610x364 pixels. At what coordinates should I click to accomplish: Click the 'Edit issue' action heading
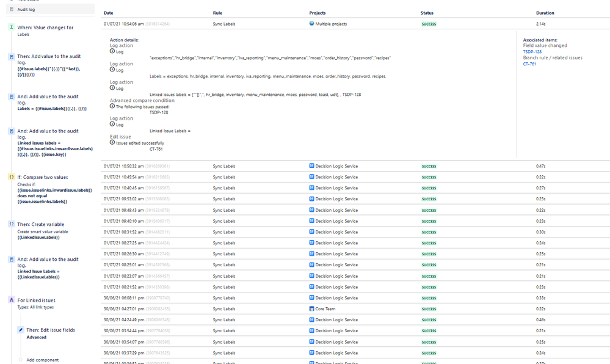[x=120, y=137]
